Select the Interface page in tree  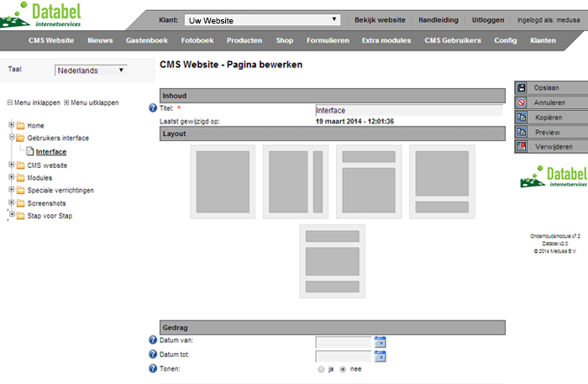[x=51, y=152]
